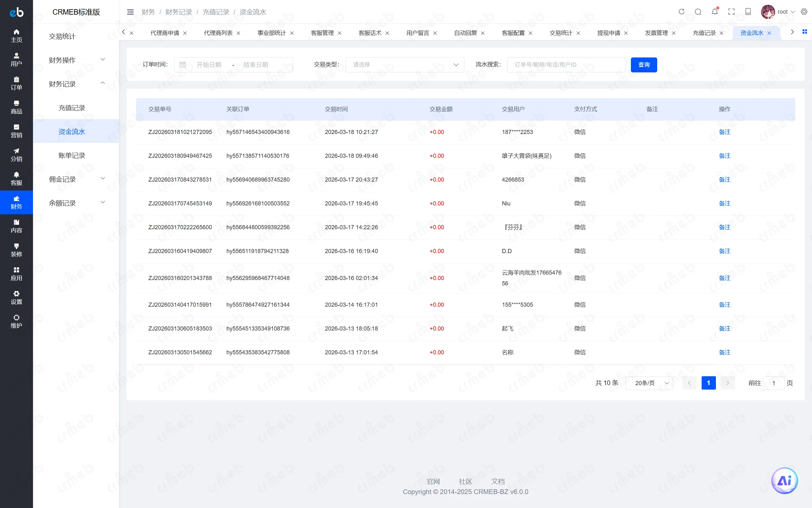Switch to the 代理商列表 tab
Viewport: 812px width, 508px height.
pos(218,33)
